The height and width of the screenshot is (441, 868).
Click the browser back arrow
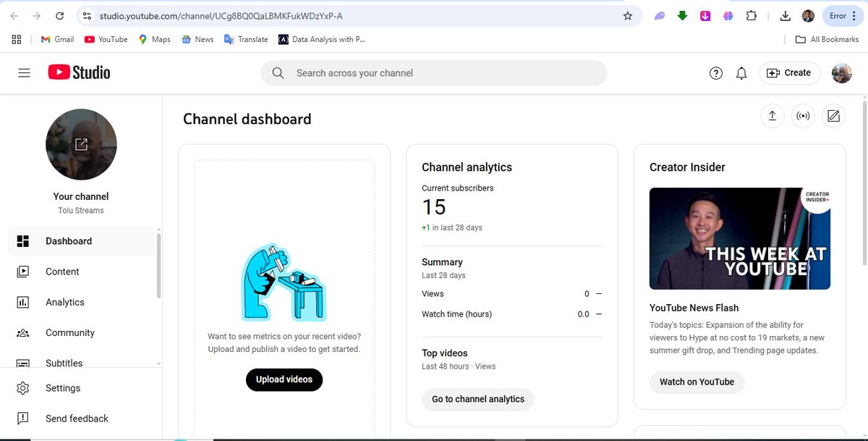[x=14, y=16]
